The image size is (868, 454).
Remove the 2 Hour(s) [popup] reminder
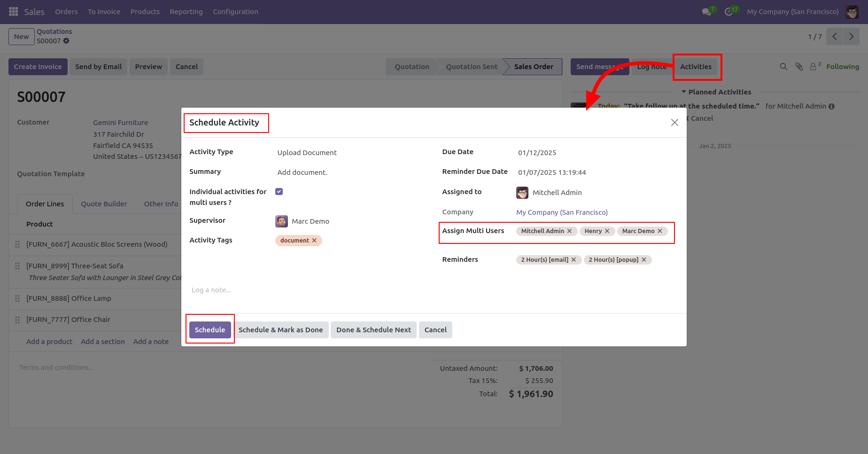[643, 260]
